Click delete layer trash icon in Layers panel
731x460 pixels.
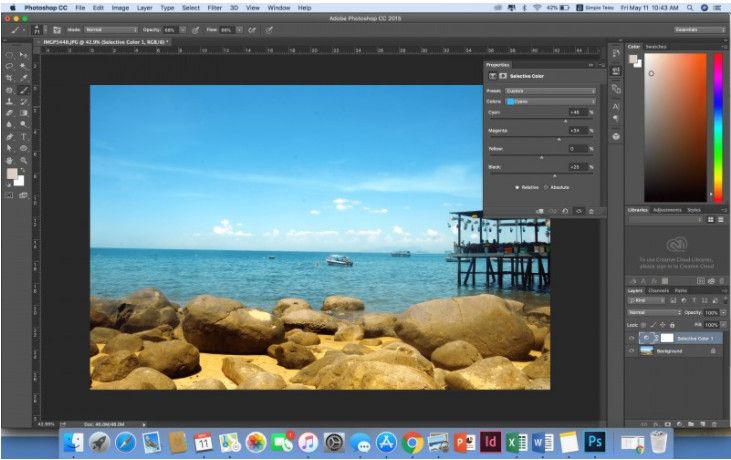click(x=714, y=424)
